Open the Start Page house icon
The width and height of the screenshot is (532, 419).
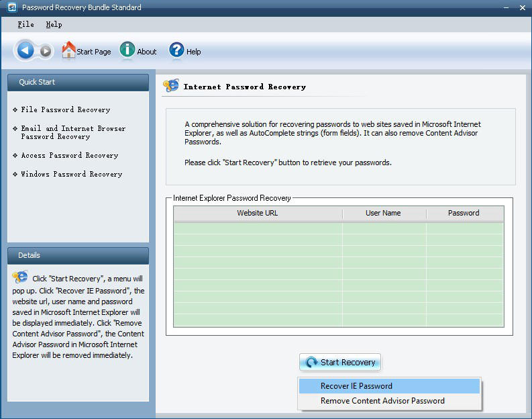pyautogui.click(x=68, y=50)
